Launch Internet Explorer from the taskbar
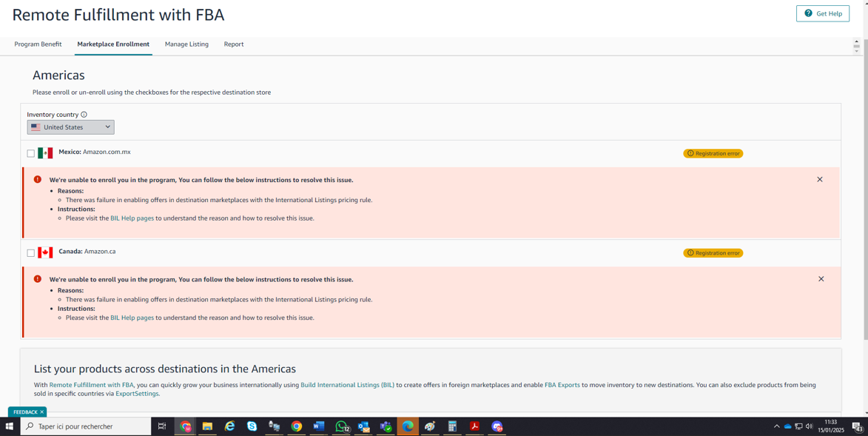This screenshot has height=436, width=868. coord(229,426)
